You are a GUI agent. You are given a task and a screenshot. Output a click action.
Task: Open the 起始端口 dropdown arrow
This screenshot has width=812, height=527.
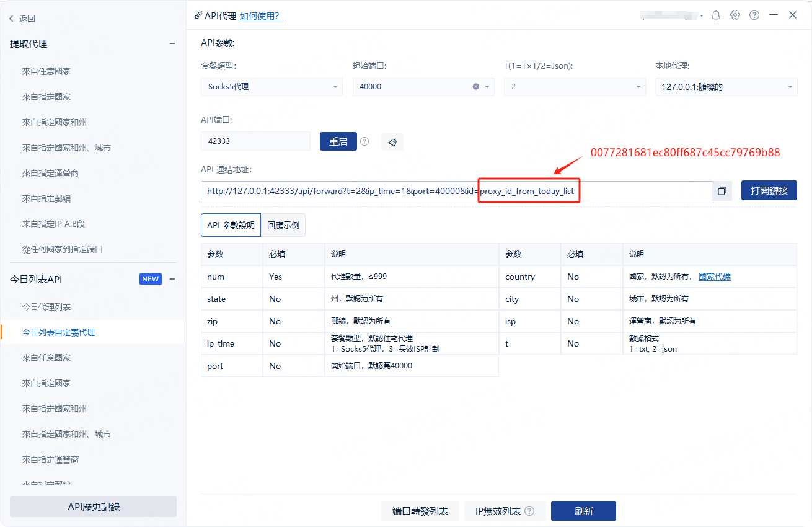click(x=487, y=87)
